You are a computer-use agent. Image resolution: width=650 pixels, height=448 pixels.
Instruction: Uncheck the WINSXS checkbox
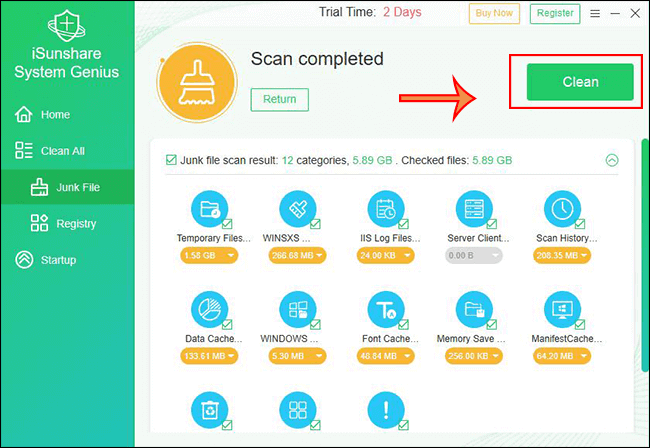coord(315,224)
